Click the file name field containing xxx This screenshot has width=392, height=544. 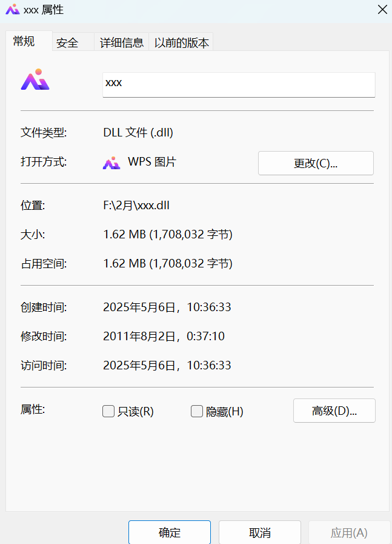click(x=239, y=85)
